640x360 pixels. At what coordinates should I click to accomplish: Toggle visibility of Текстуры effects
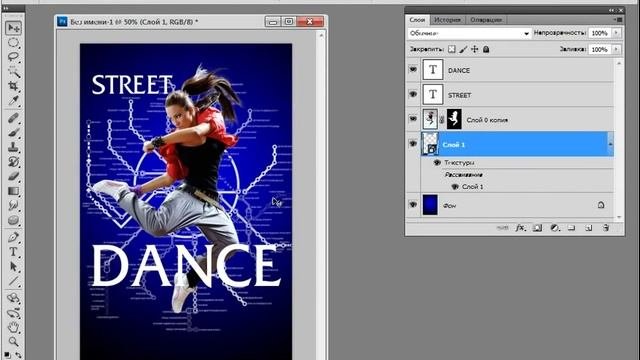(x=437, y=162)
